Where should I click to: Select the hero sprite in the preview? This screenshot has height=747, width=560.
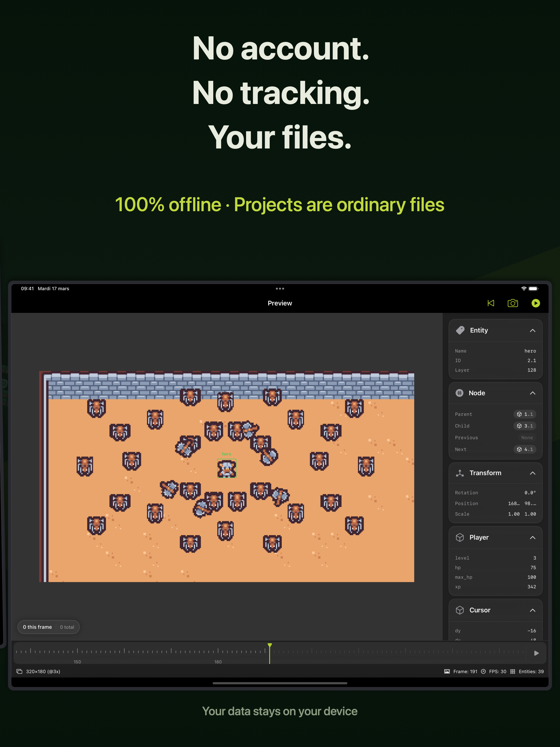click(227, 468)
